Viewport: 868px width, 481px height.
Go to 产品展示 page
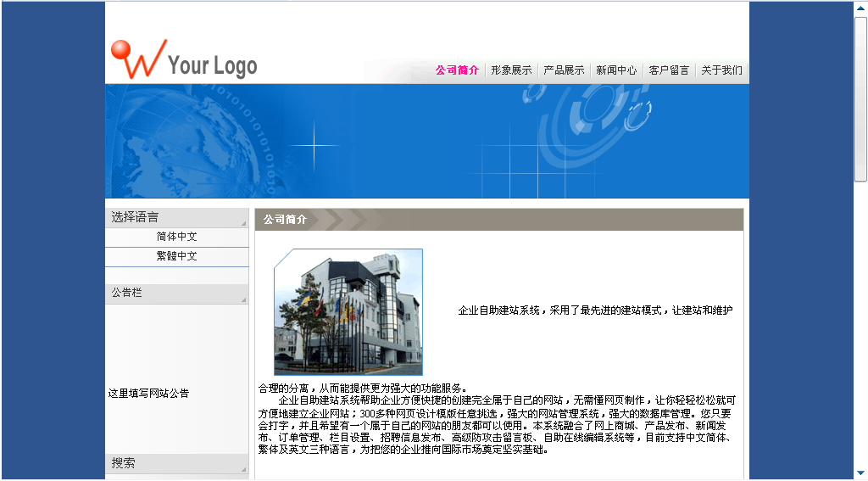click(x=564, y=70)
